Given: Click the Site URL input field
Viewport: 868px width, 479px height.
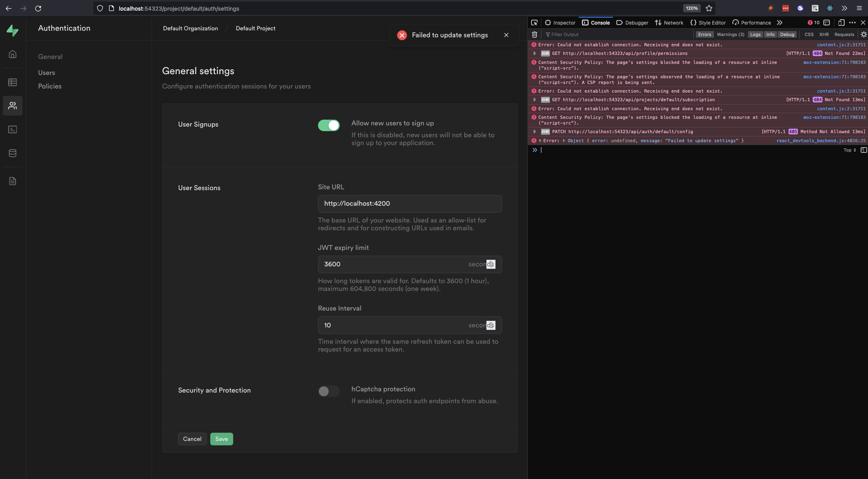Looking at the screenshot, I should coord(409,204).
